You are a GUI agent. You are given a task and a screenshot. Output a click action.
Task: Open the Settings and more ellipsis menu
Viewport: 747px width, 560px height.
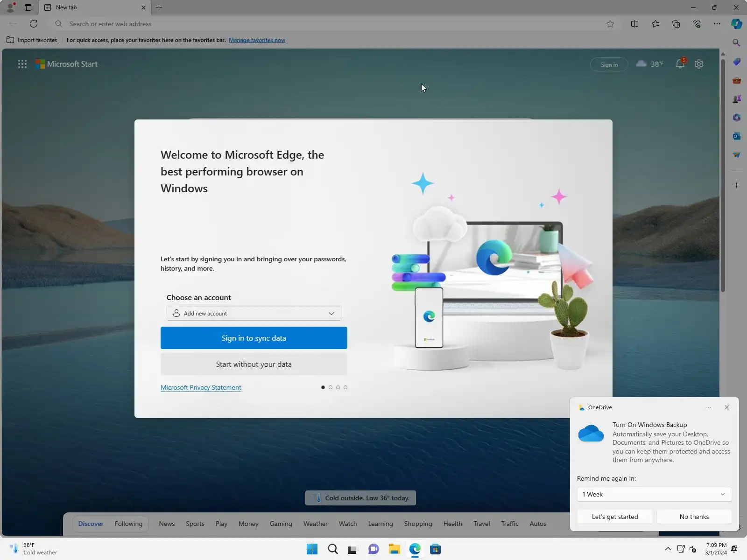(x=717, y=24)
